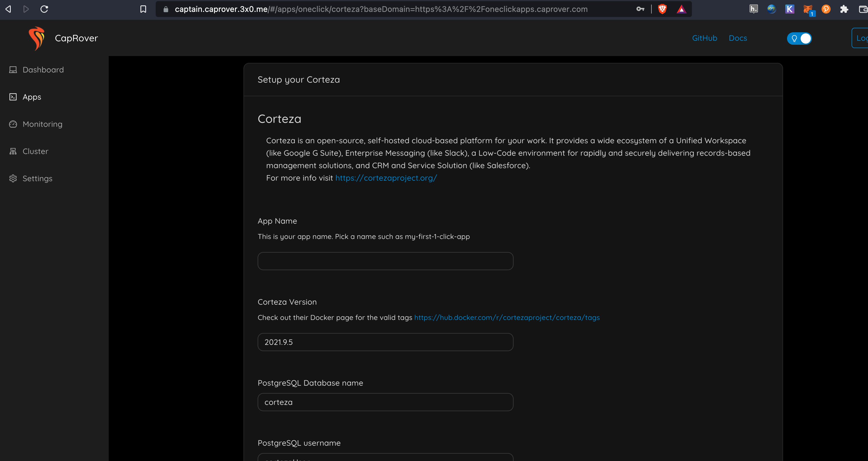Click the CapRover title text
The height and width of the screenshot is (461, 868).
[76, 38]
